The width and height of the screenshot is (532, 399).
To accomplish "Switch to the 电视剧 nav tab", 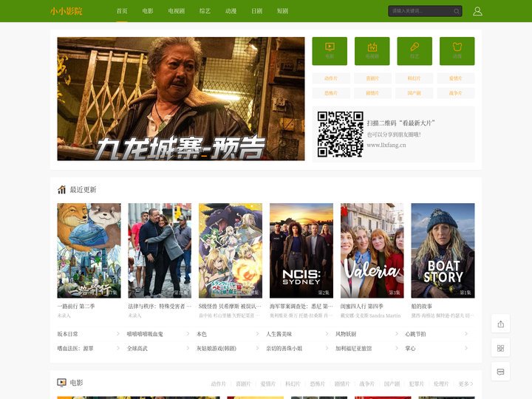I will [x=177, y=11].
